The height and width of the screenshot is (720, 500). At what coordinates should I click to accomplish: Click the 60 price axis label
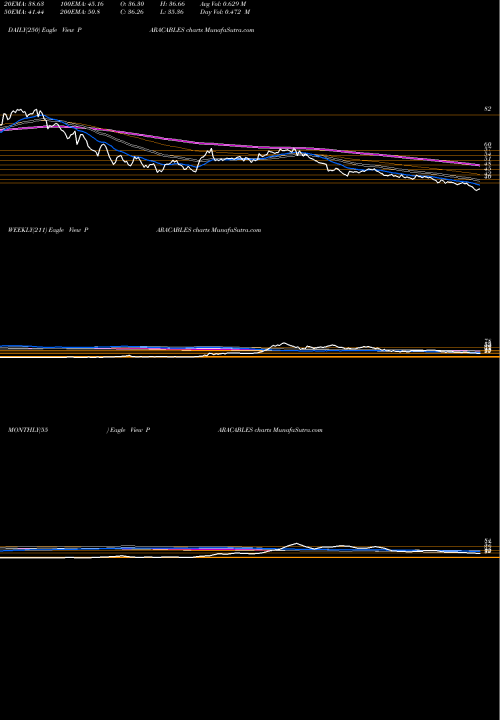[488, 145]
